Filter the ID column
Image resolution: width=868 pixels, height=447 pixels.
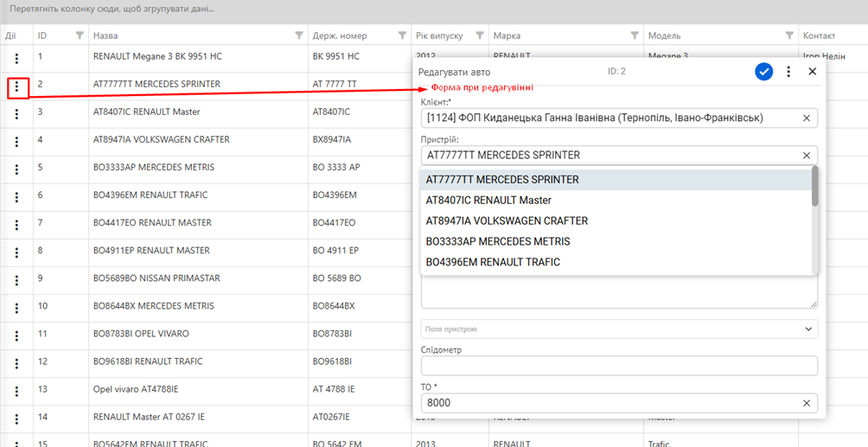80,35
